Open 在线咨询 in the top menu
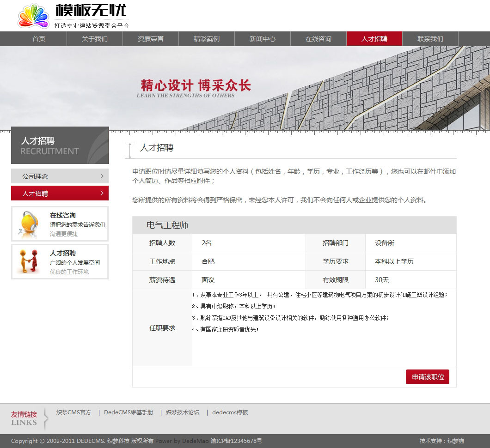 point(318,39)
